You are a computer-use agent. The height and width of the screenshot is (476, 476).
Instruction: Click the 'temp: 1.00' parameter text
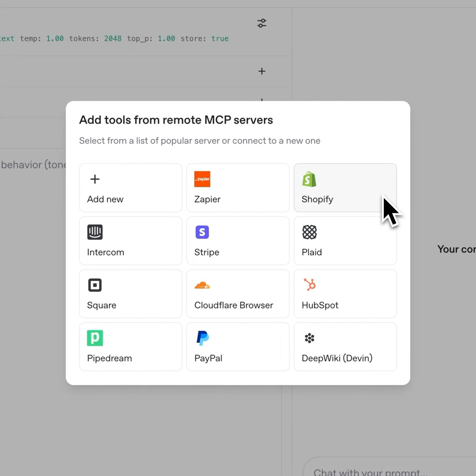[x=42, y=38]
